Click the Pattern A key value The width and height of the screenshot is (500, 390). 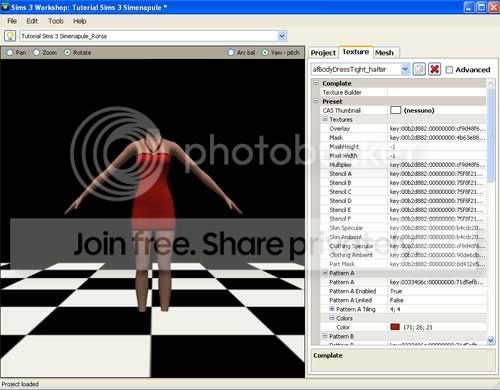click(436, 282)
